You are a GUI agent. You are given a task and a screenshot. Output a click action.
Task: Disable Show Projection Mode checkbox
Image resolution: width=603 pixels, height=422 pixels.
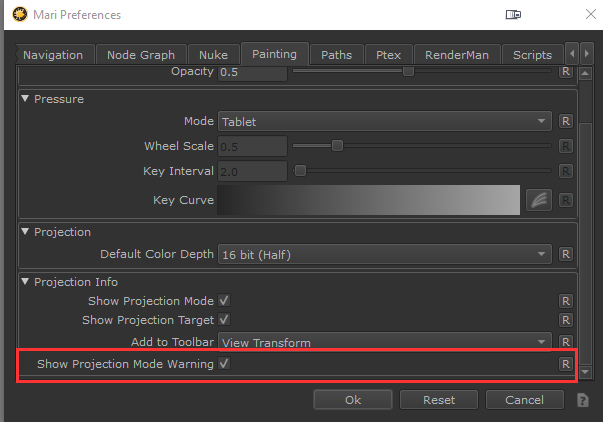[x=225, y=300]
